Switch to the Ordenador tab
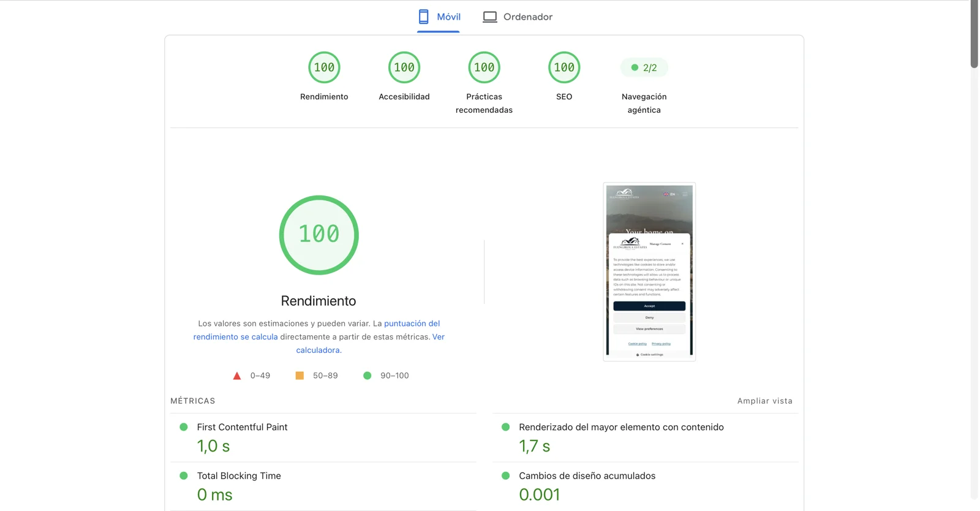The height and width of the screenshot is (511, 980). pos(518,17)
